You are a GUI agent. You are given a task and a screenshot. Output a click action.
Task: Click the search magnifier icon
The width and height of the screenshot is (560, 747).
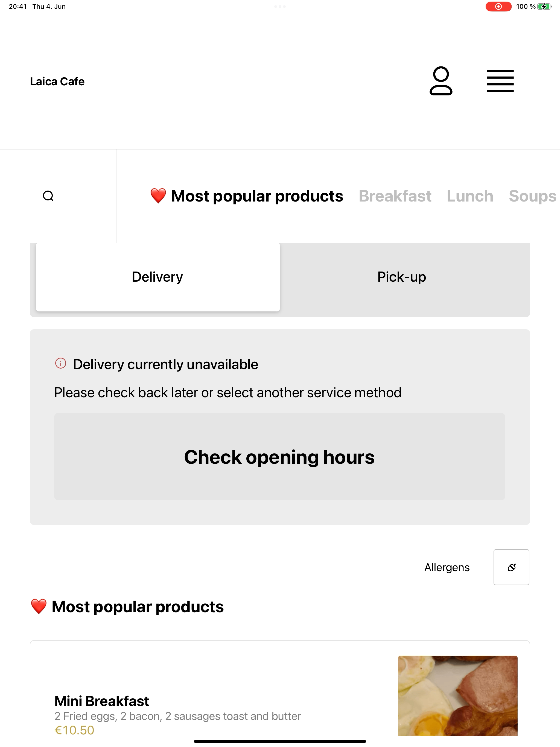[48, 196]
